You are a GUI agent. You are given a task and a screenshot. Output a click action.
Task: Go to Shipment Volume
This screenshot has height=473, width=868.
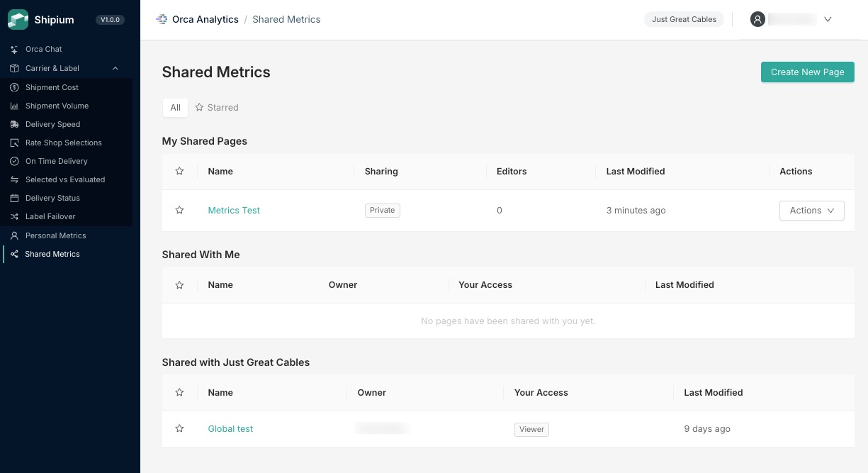point(57,106)
